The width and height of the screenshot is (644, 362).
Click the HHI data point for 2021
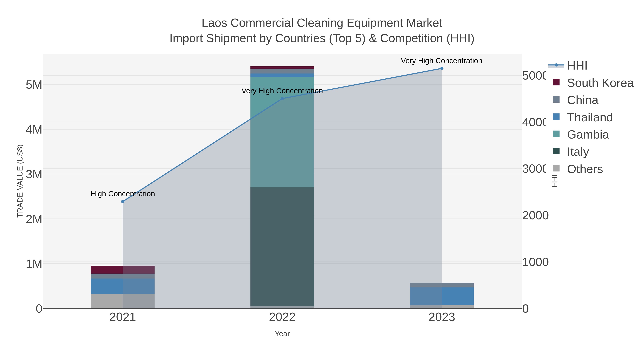pos(123,202)
